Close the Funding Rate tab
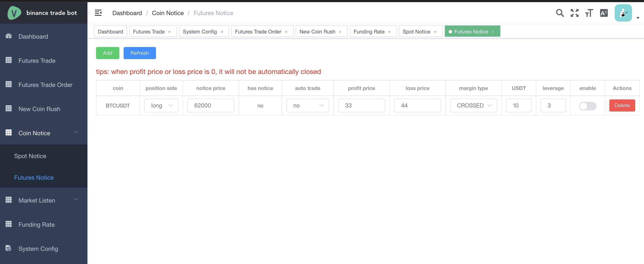 (389, 32)
